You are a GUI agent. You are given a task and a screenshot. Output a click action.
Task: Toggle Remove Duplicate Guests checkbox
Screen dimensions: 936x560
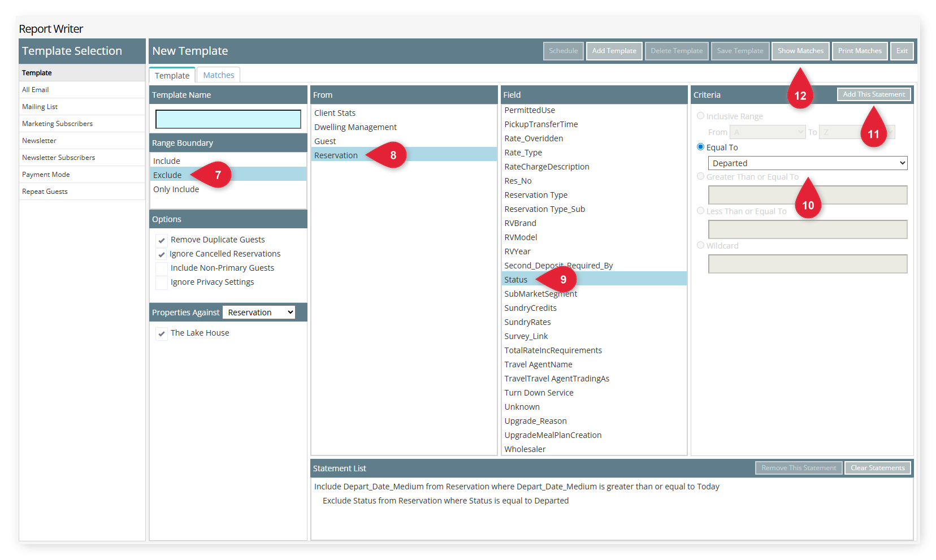tap(162, 240)
